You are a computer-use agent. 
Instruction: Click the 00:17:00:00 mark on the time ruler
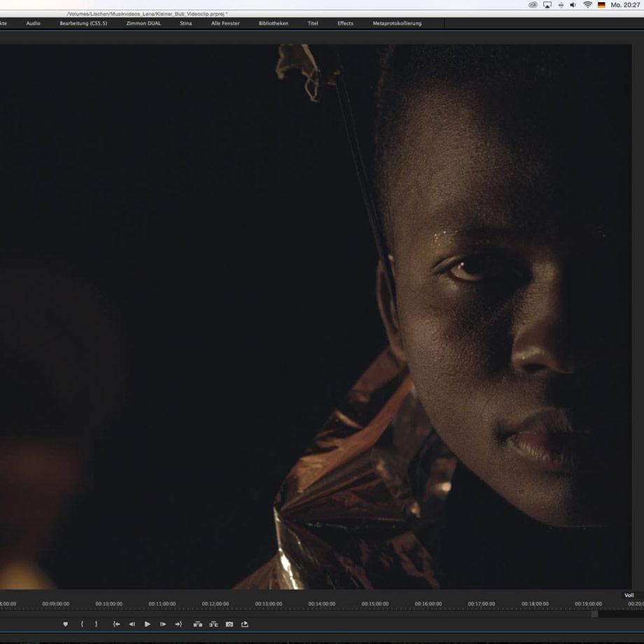point(482,603)
